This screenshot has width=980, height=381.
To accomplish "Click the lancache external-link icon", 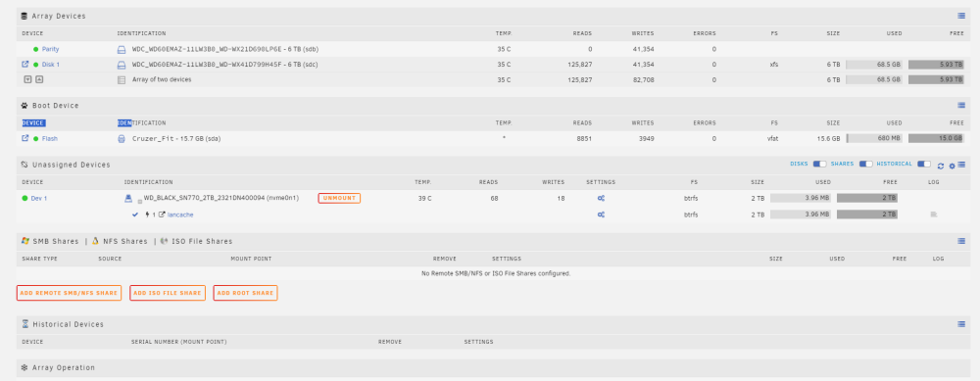I will (163, 214).
